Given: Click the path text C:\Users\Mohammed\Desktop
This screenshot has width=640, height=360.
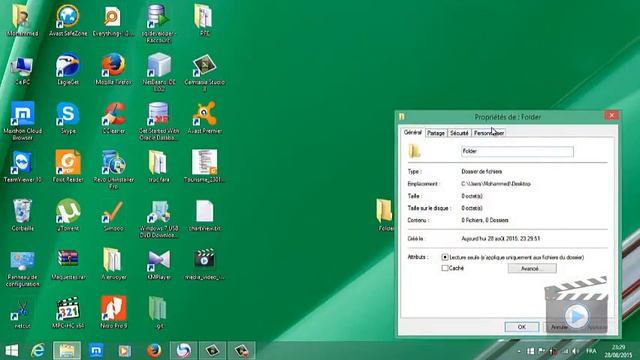Looking at the screenshot, I should click(x=496, y=184).
